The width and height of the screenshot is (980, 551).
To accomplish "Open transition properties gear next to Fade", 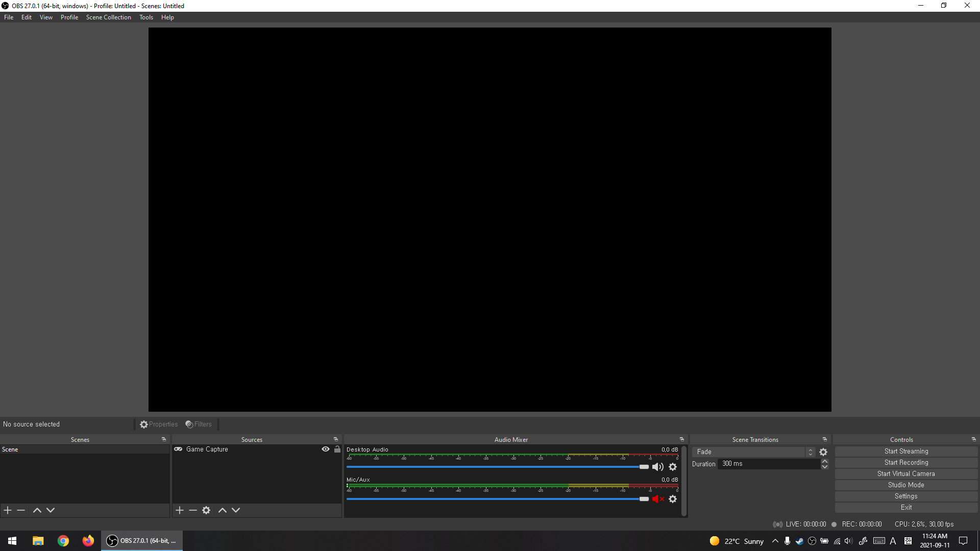I will [x=823, y=452].
